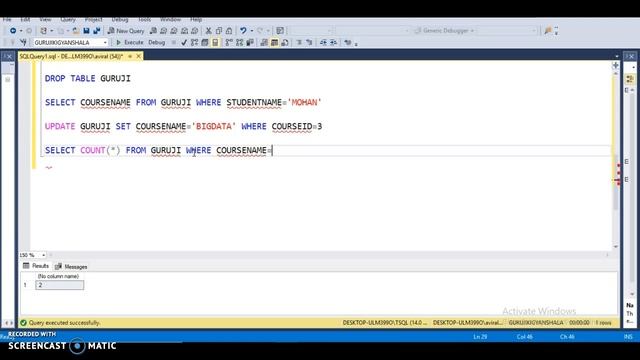Open the Debug menu in menu bar

point(120,19)
